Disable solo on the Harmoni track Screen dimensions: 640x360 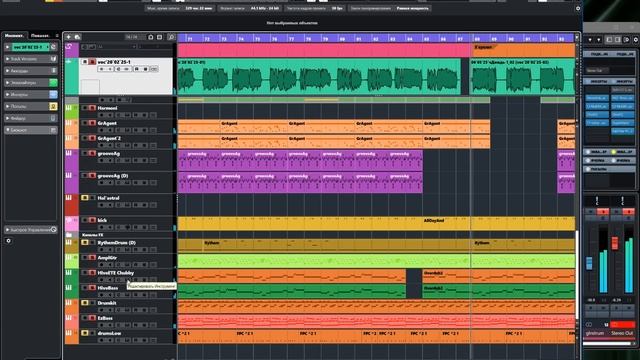click(x=92, y=108)
